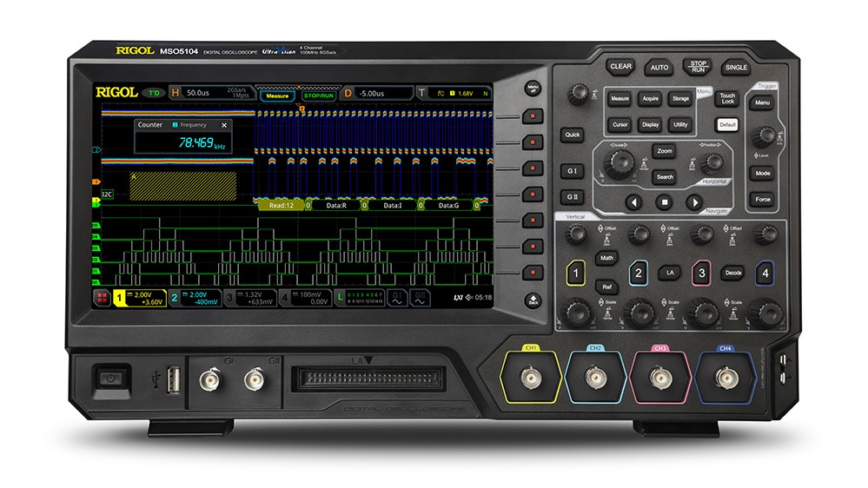Push the Acquire menu key
This screenshot has height=488, width=868.
click(x=651, y=98)
